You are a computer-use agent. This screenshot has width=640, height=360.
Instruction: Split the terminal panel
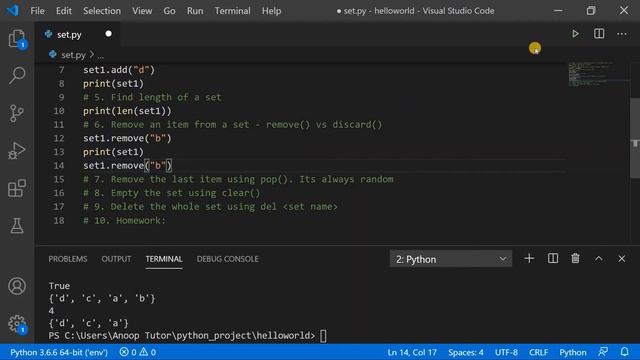coord(553,258)
